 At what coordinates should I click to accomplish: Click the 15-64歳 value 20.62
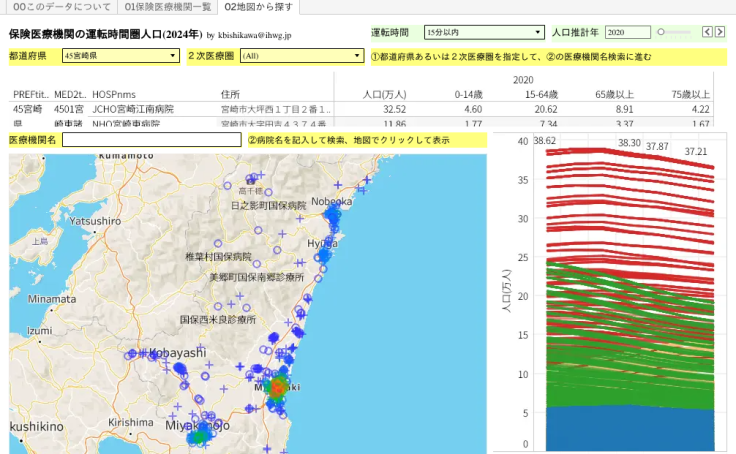[x=545, y=109]
